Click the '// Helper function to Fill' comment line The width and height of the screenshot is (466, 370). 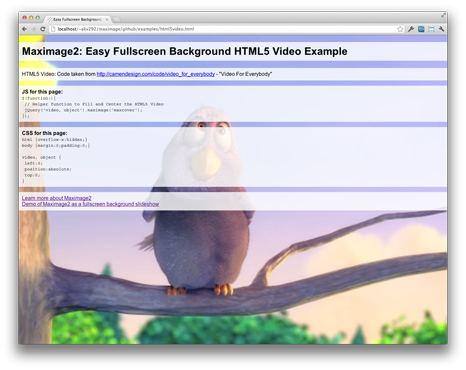[x=94, y=104]
